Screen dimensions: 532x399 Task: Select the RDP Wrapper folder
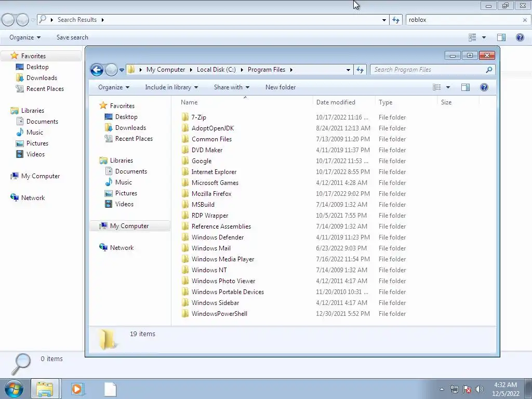pos(210,216)
